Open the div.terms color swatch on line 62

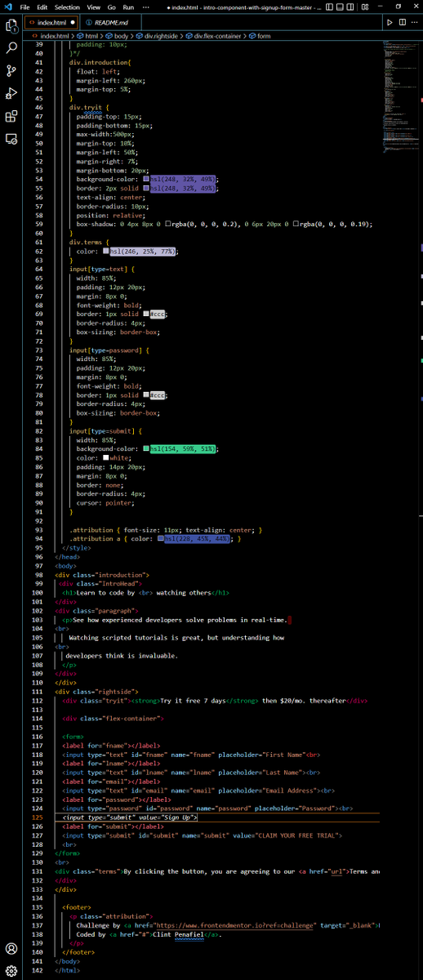[x=106, y=252]
